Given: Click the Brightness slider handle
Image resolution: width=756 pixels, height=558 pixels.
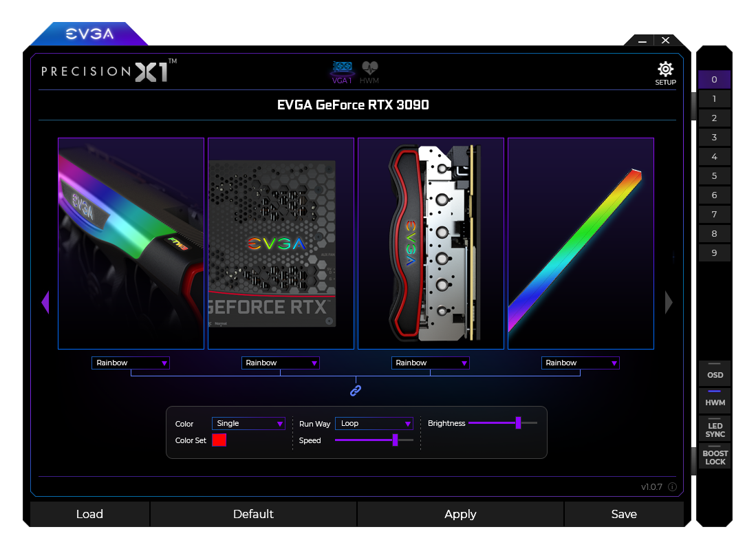Looking at the screenshot, I should (x=518, y=423).
